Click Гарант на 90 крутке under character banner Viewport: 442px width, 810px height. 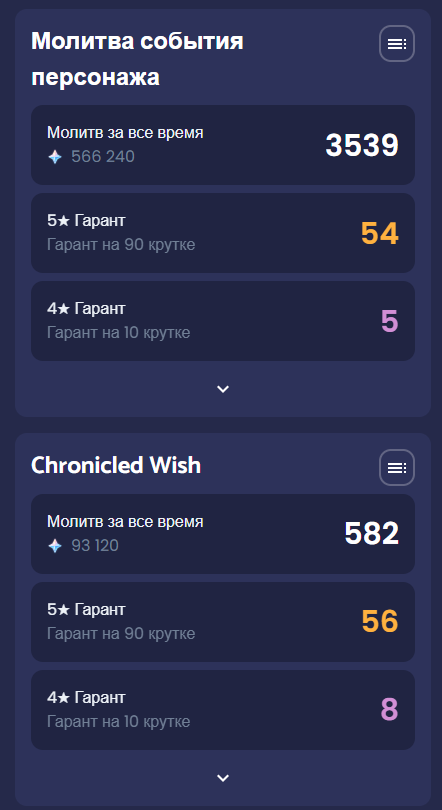click(121, 244)
